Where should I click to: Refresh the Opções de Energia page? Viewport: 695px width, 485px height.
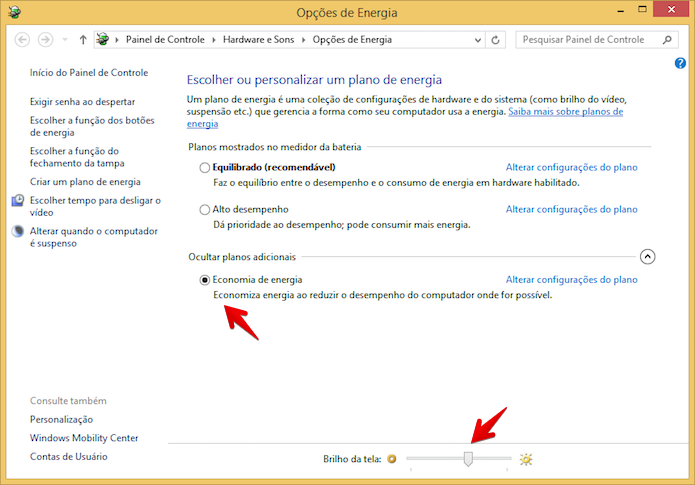496,40
